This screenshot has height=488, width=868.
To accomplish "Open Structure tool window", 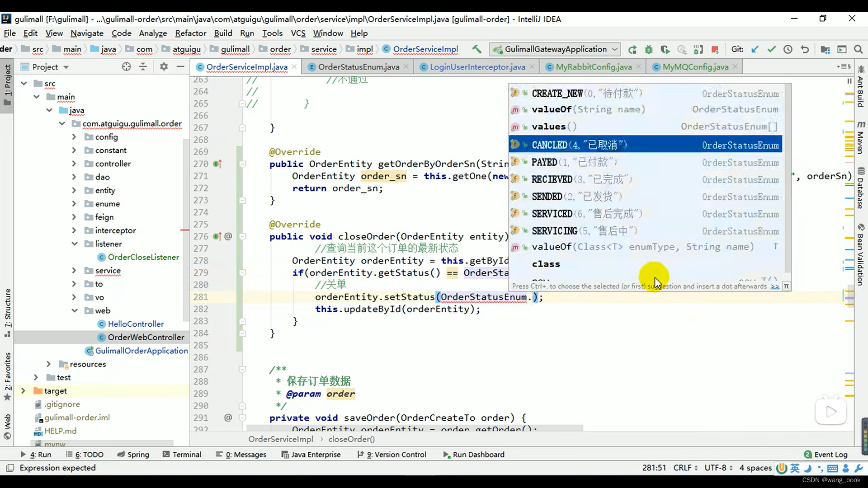I will 8,313.
